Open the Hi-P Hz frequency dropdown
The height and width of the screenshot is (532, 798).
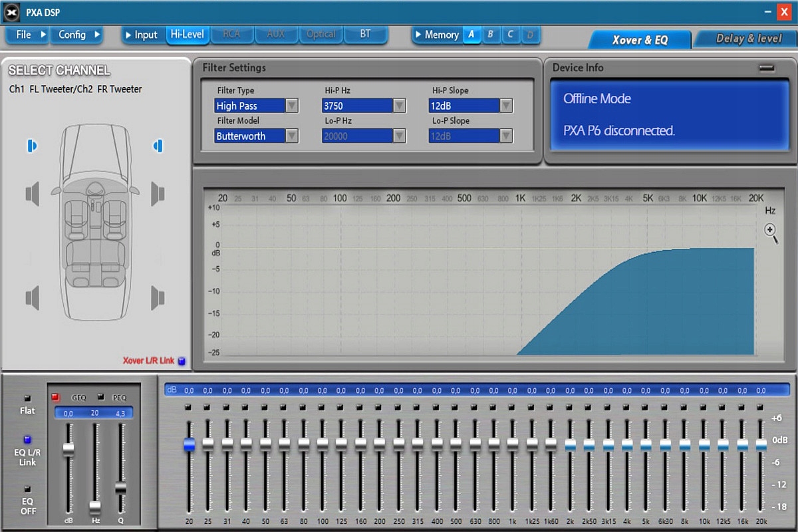click(x=399, y=106)
